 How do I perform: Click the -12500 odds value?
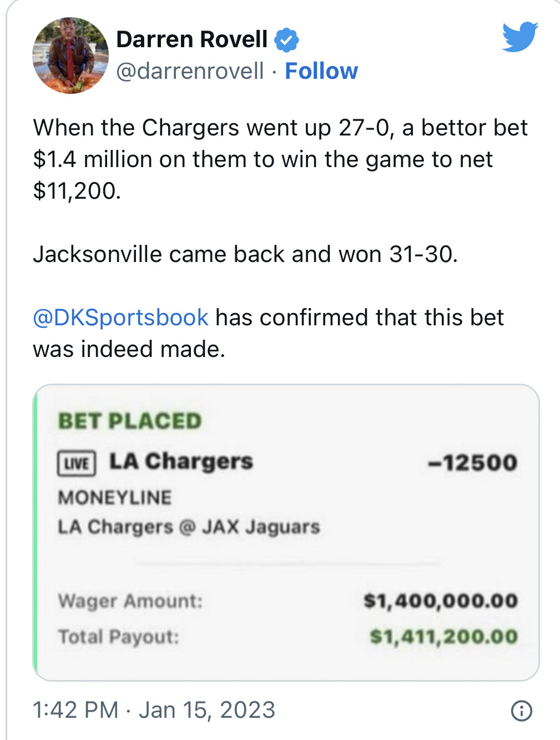point(472,462)
